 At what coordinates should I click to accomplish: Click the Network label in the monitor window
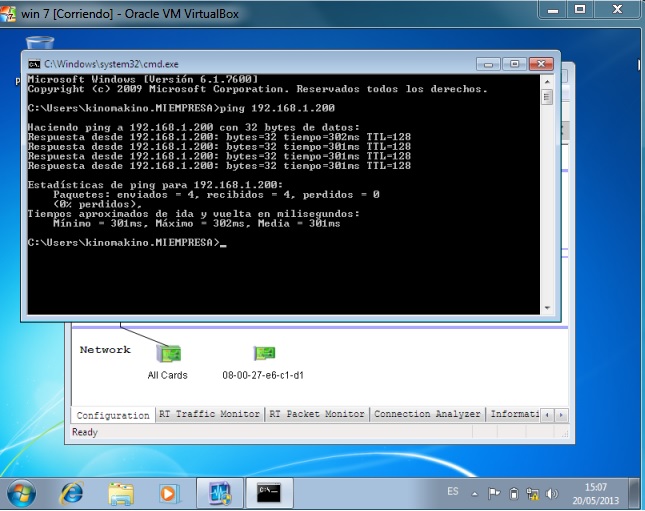[105, 350]
